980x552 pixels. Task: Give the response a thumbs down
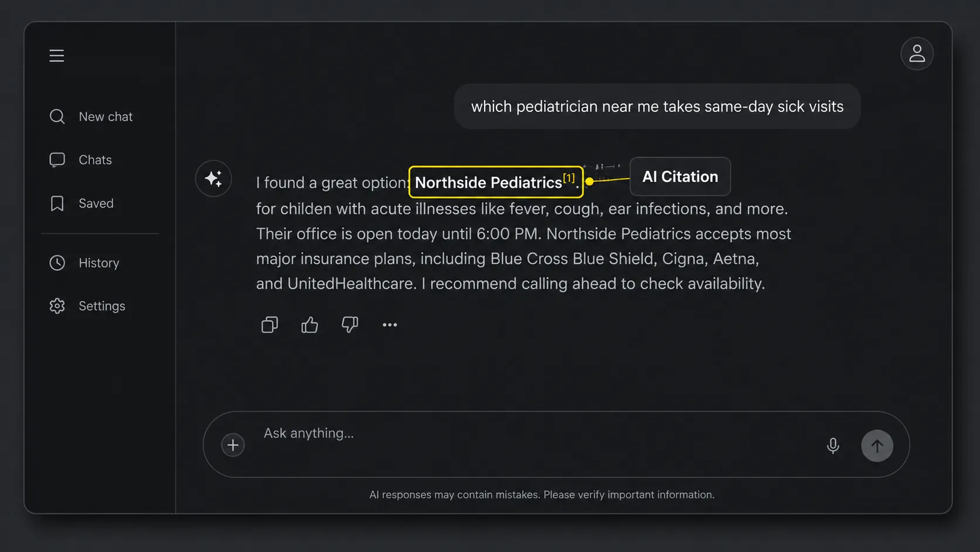point(350,325)
